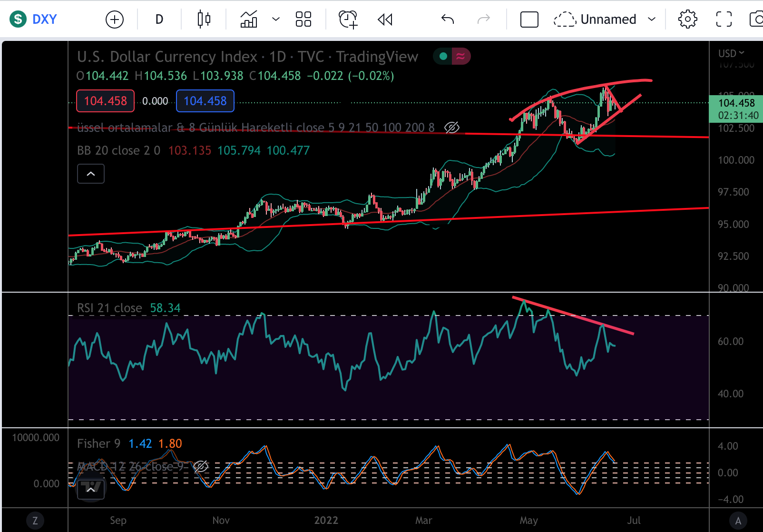Click the Nov label on time axis

click(x=221, y=520)
